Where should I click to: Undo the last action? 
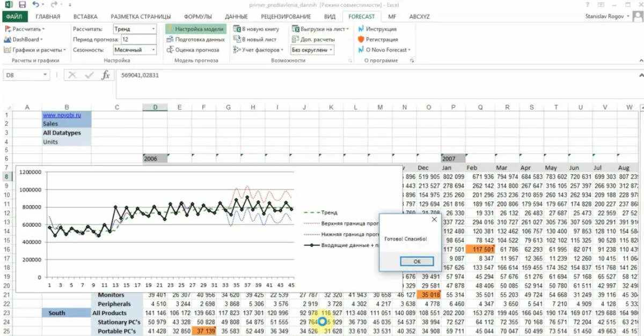(x=35, y=4)
